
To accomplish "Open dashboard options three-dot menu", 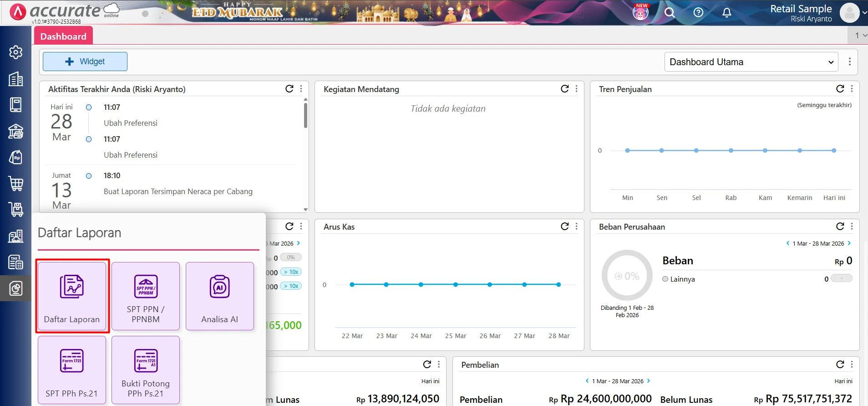I will (849, 62).
